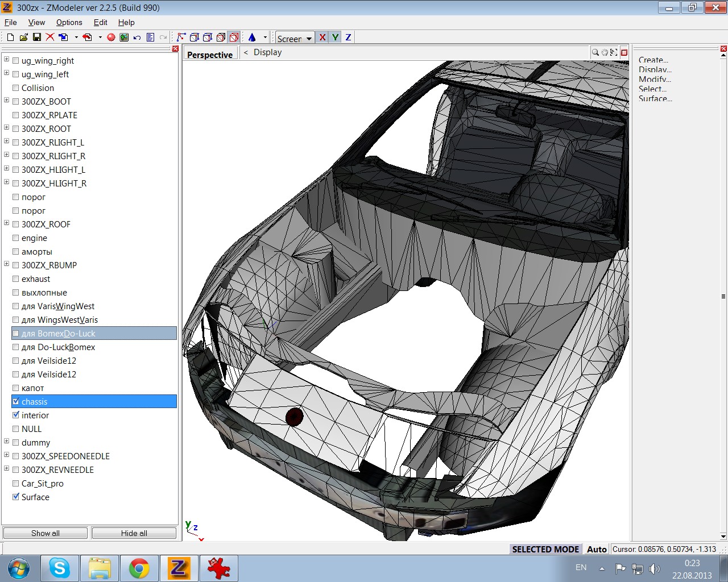This screenshot has width=728, height=582.
Task: Check the Car_Sit_pro checkbox
Action: [16, 484]
